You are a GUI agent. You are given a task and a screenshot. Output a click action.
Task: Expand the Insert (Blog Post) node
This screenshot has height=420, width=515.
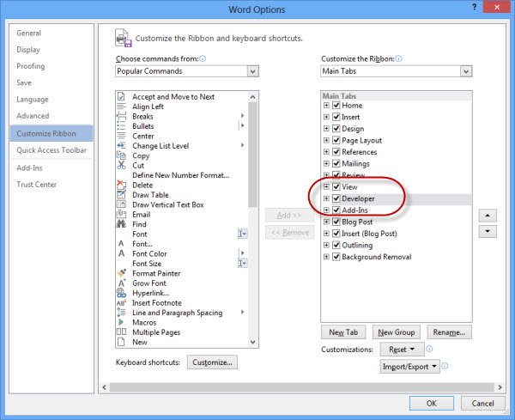point(326,234)
